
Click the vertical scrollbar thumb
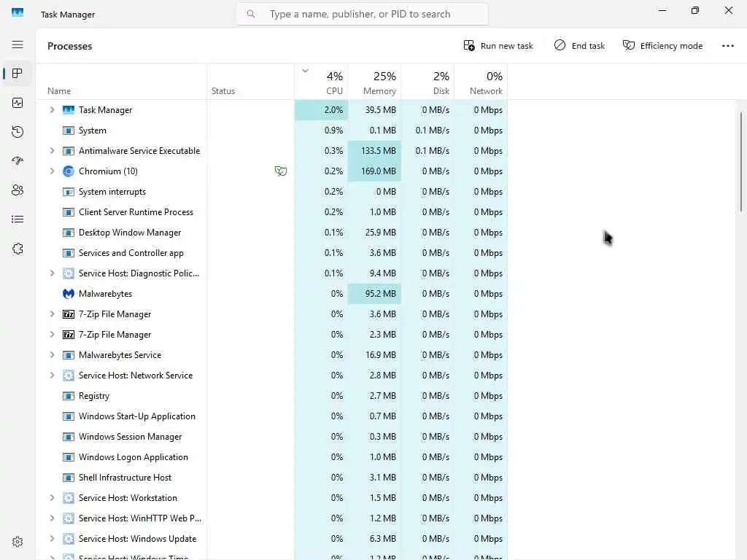point(741,162)
